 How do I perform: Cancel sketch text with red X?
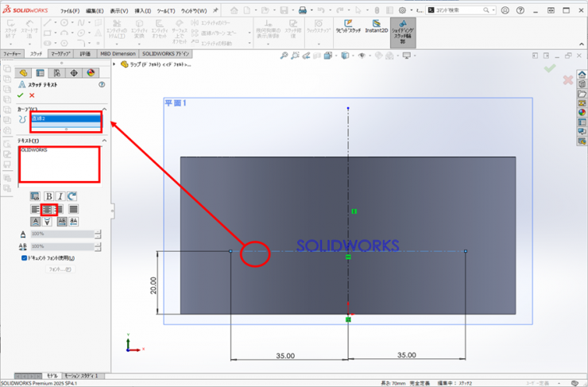click(32, 95)
